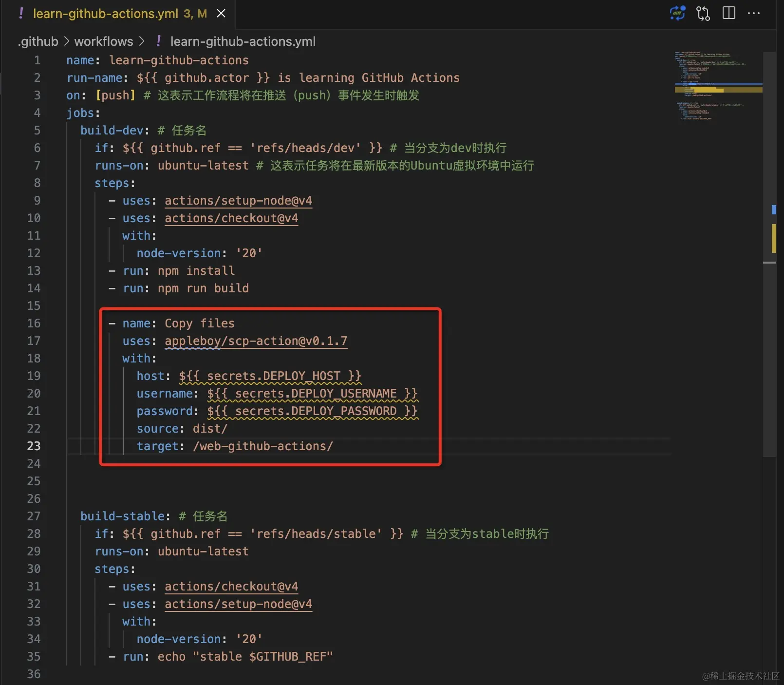Split the editor to the right
This screenshot has height=685, width=784.
pyautogui.click(x=729, y=13)
